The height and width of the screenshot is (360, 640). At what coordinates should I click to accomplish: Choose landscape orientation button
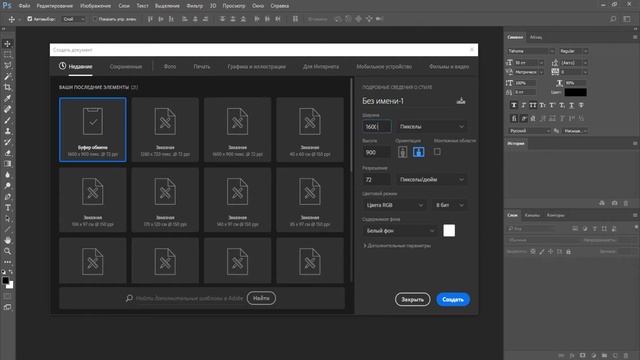[x=418, y=152]
